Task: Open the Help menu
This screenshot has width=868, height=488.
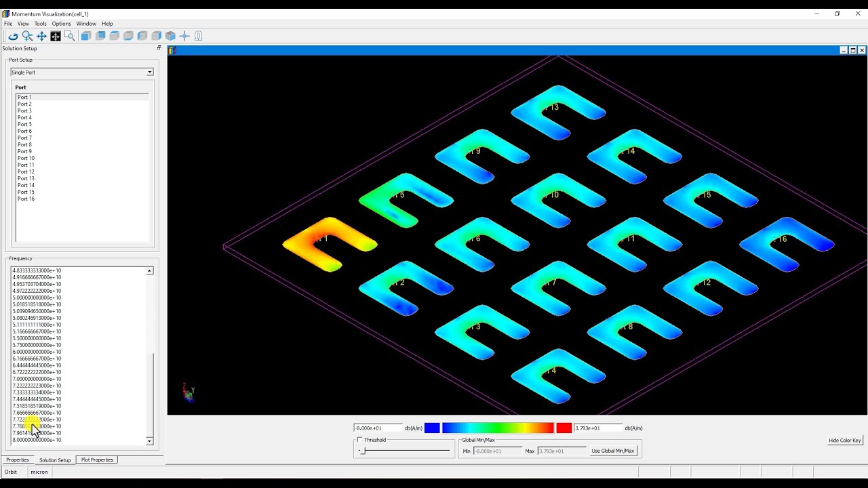Action: coord(107,24)
